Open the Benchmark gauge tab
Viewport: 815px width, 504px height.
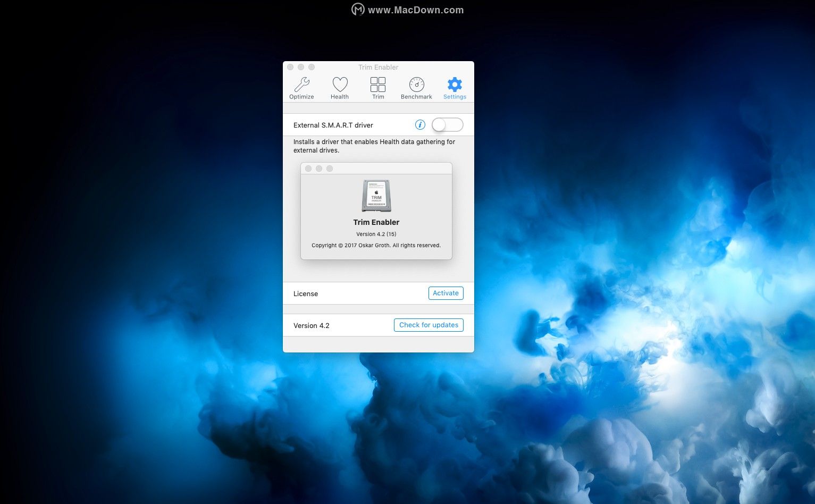point(416,88)
